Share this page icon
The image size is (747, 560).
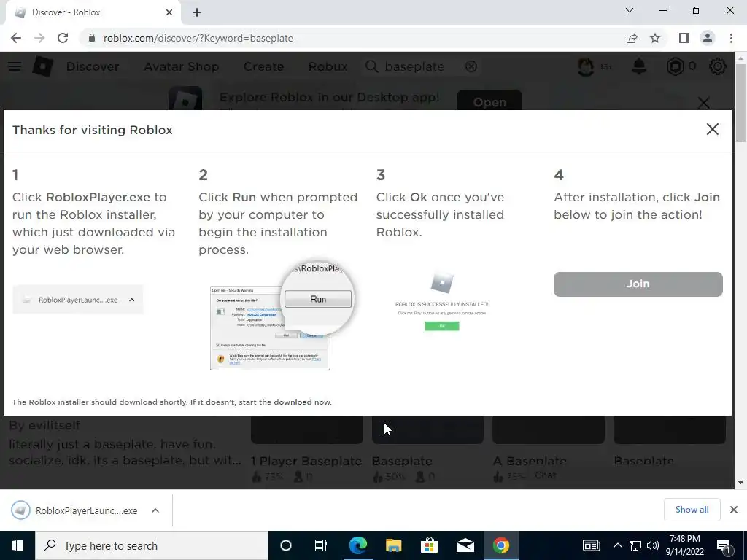click(x=632, y=38)
